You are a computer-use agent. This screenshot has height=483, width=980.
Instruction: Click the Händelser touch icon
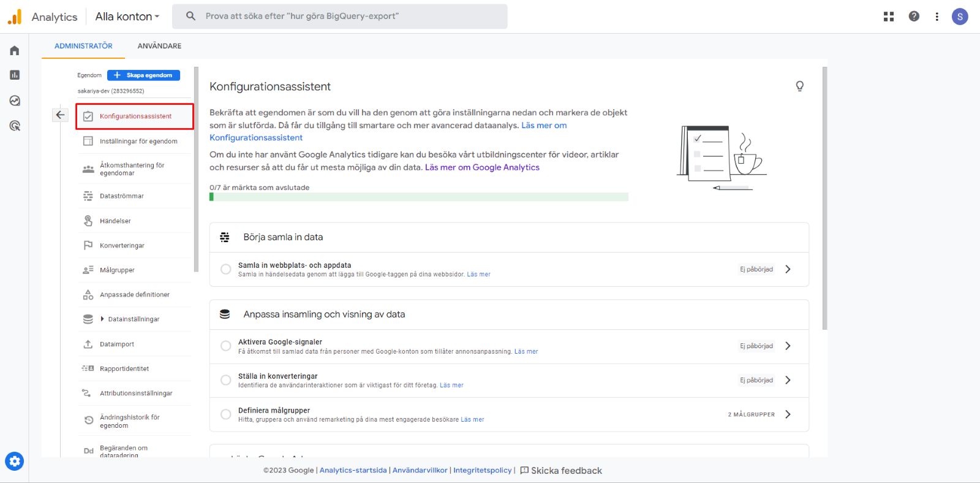coord(88,221)
